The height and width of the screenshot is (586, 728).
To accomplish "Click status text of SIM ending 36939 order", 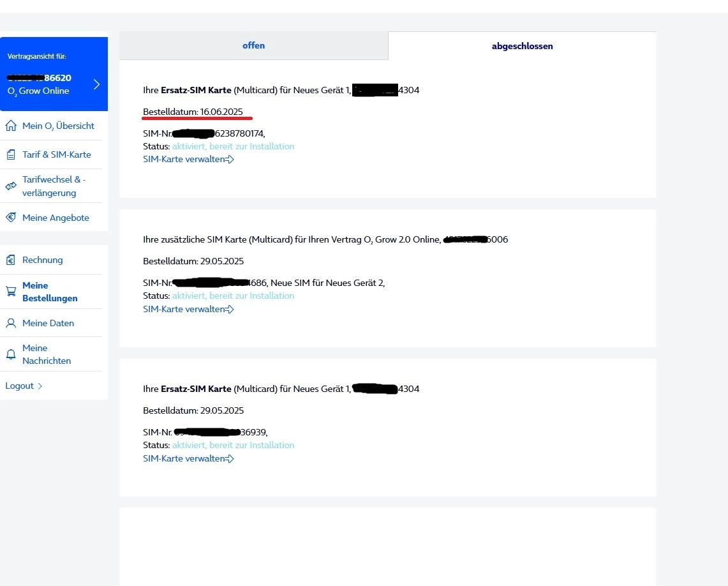I will point(233,446).
